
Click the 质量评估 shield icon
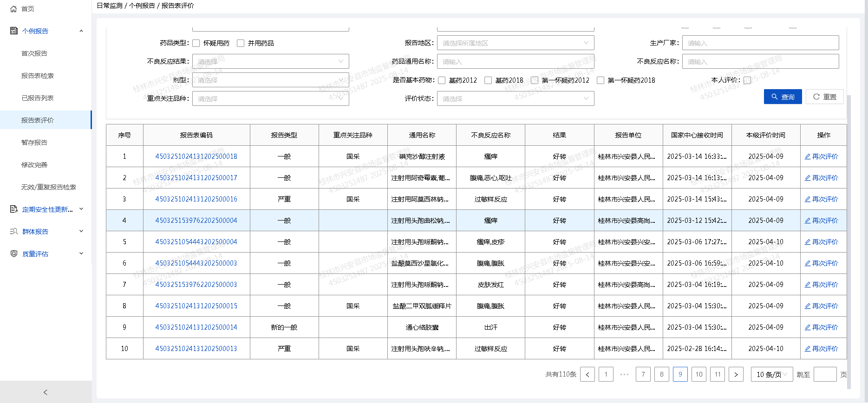click(13, 254)
